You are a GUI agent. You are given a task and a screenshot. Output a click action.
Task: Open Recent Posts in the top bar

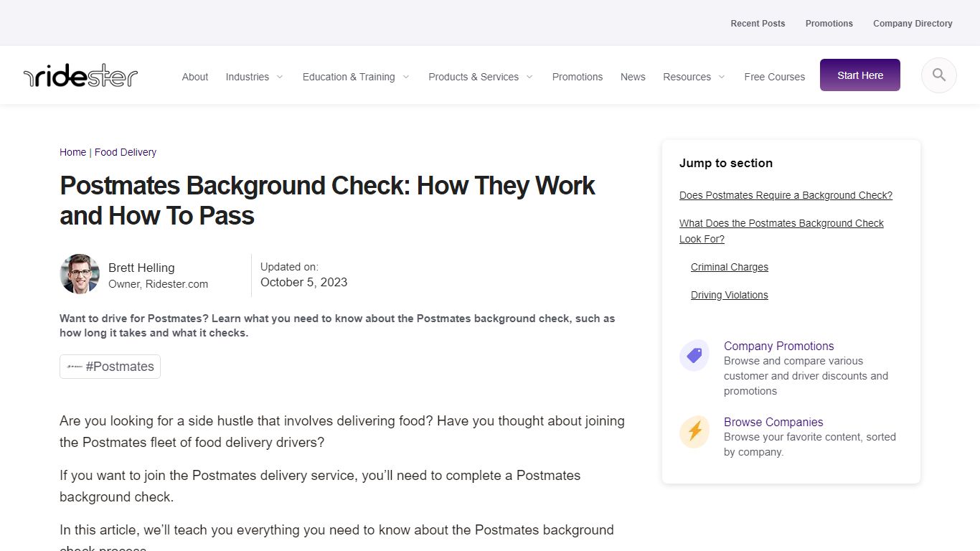758,24
